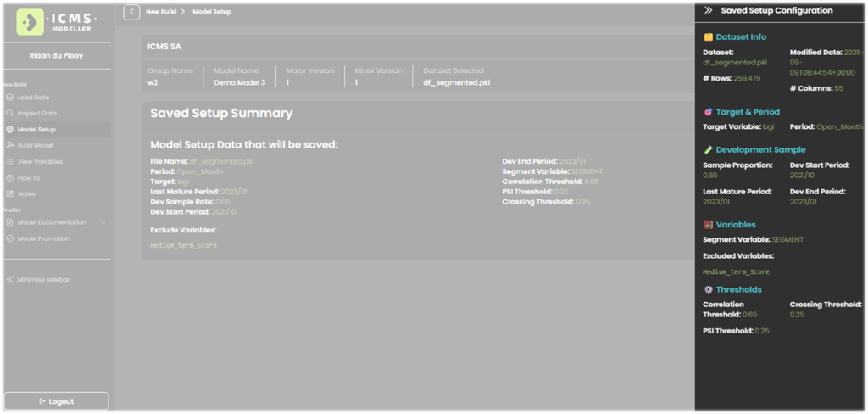
Task: Open the View Variables menu item
Action: [x=40, y=162]
